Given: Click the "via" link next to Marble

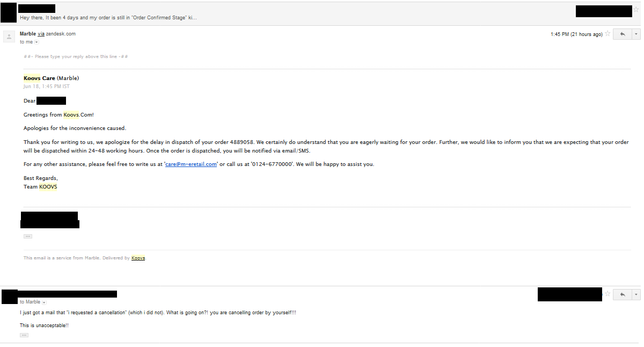Looking at the screenshot, I should pyautogui.click(x=41, y=34).
